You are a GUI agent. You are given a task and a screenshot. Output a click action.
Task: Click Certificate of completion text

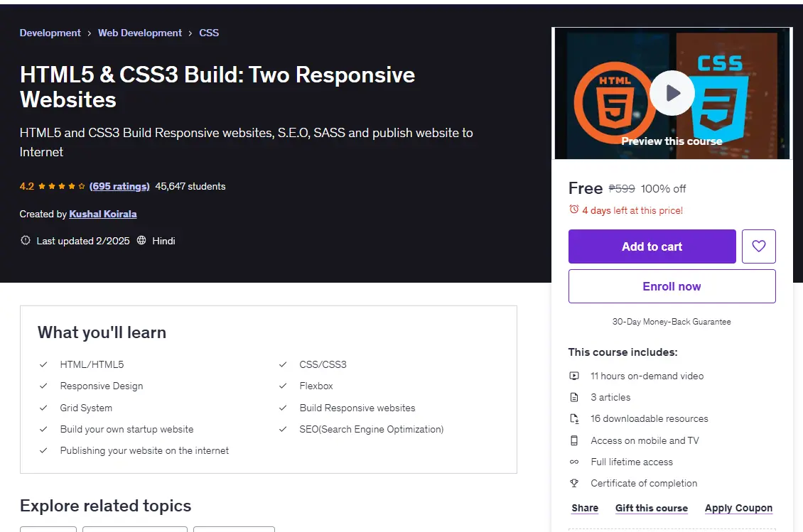click(x=644, y=484)
